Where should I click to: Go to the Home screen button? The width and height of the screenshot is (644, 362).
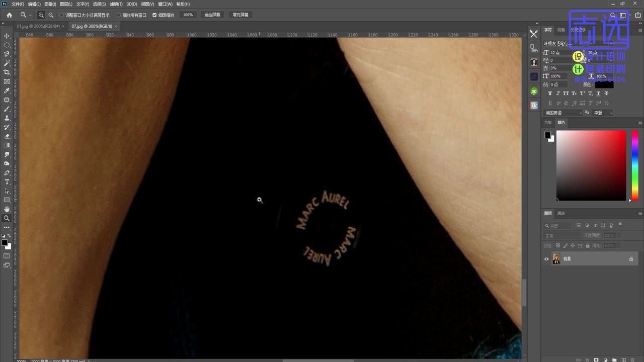[x=9, y=15]
